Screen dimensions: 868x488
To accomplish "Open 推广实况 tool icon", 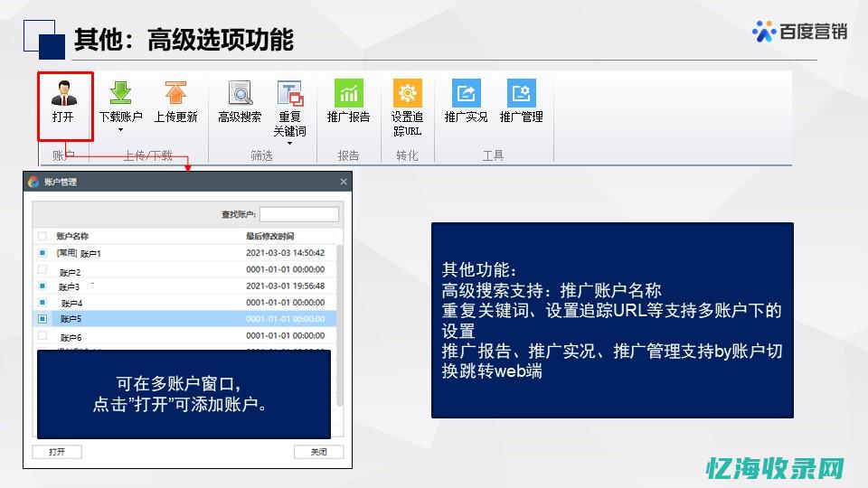I will click(x=466, y=94).
